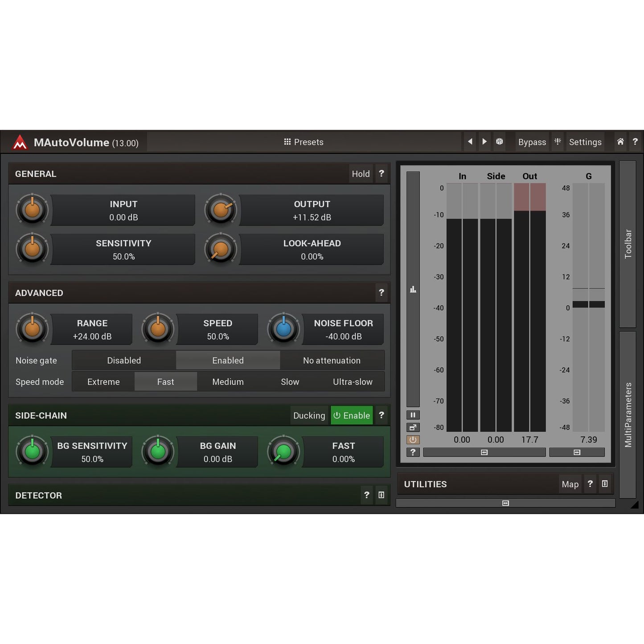Click the Hold button in the General section
644x644 pixels.
pos(361,174)
